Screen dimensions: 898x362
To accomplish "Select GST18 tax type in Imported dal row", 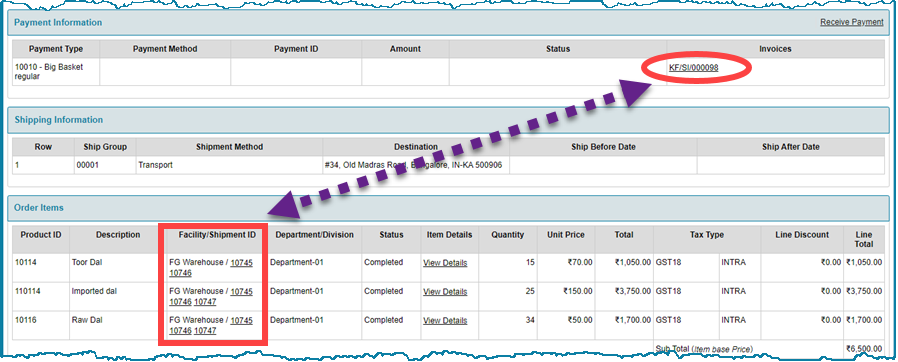I will [x=668, y=291].
